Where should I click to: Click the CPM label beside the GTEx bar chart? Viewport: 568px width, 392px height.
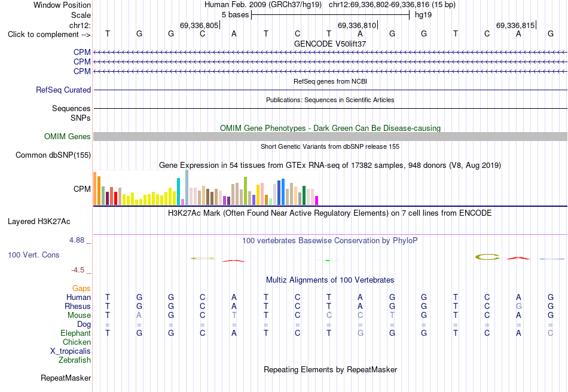click(x=82, y=189)
